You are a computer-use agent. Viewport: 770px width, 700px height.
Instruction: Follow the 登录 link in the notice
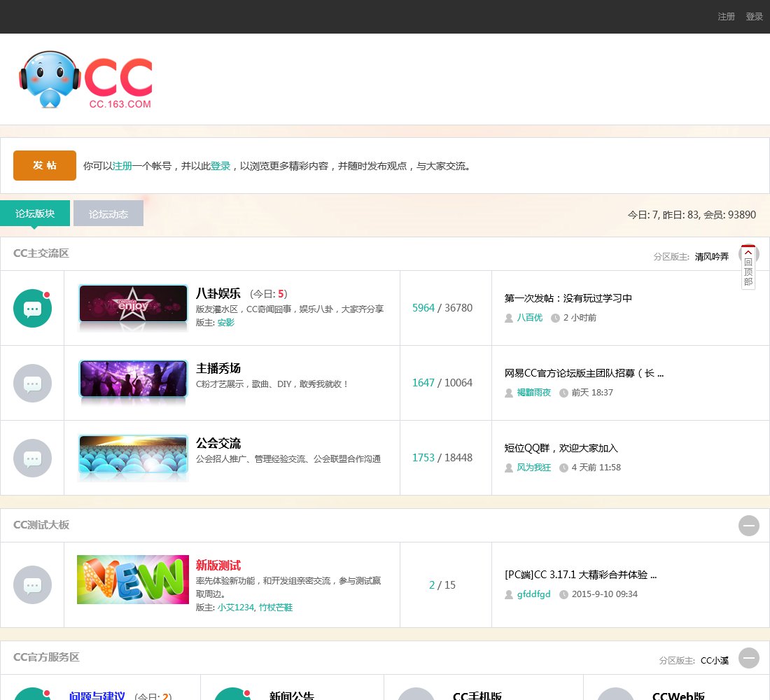220,166
